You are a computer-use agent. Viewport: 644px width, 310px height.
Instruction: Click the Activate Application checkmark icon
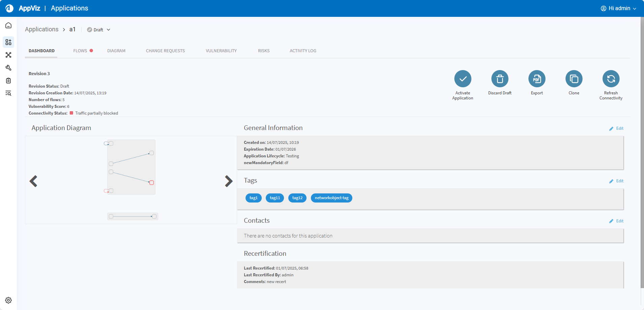pos(462,79)
